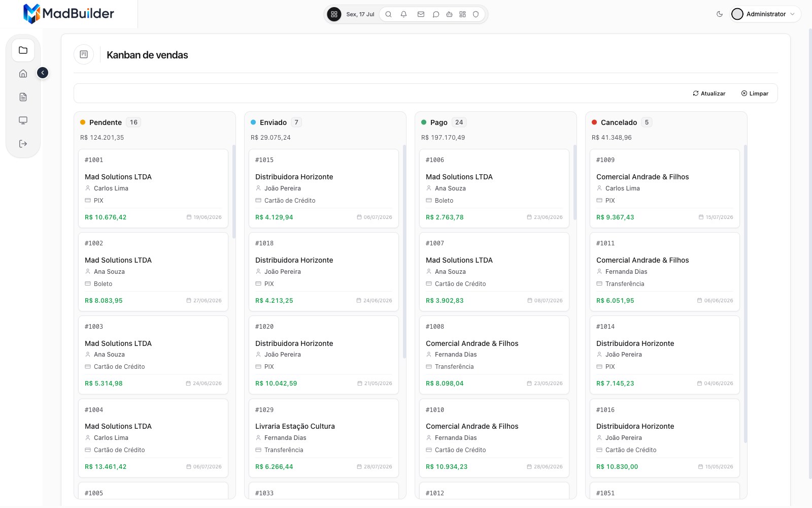Click the amount R$ 5.314,98
Image resolution: width=812 pixels, height=508 pixels.
(104, 384)
